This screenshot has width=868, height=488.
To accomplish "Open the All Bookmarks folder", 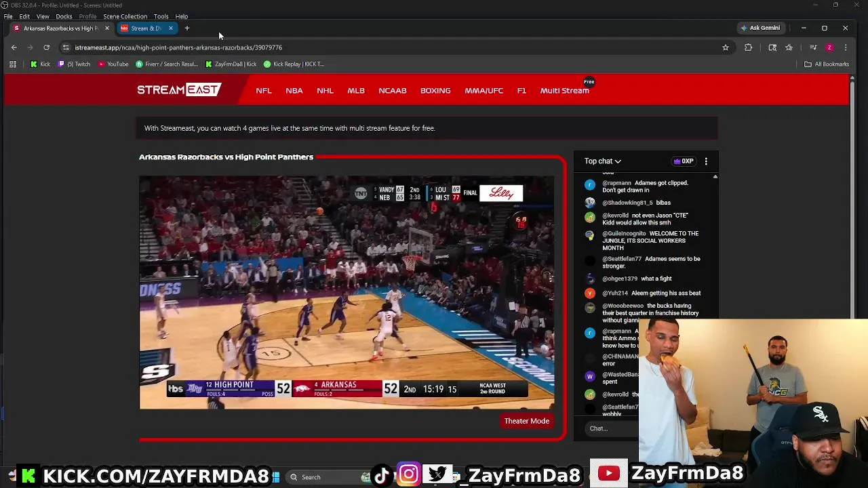I will [827, 64].
